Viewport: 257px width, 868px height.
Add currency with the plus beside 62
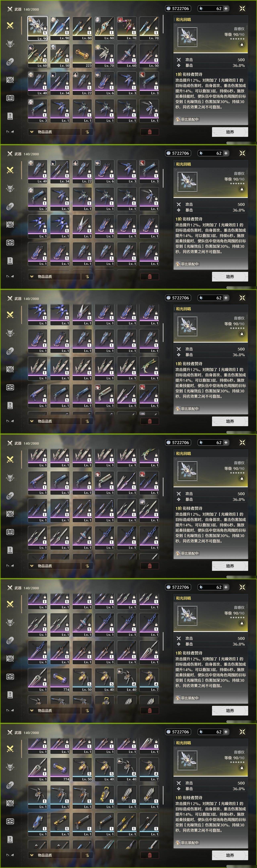click(x=226, y=8)
